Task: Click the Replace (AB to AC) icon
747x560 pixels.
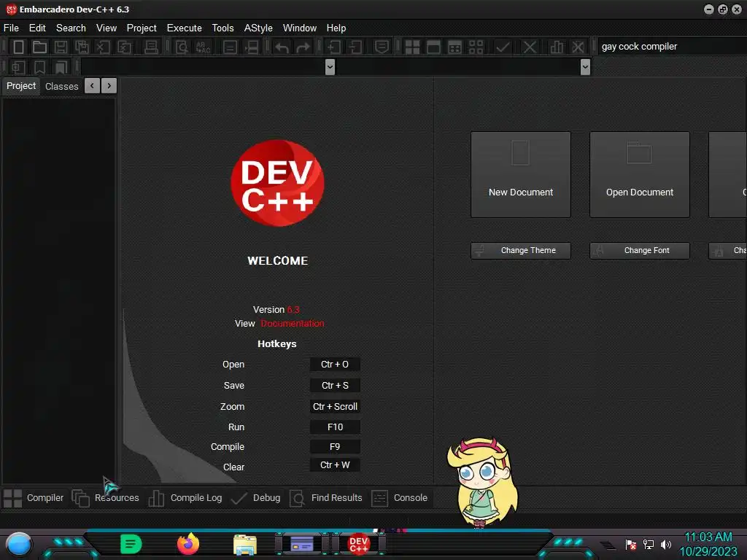Action: coord(203,47)
